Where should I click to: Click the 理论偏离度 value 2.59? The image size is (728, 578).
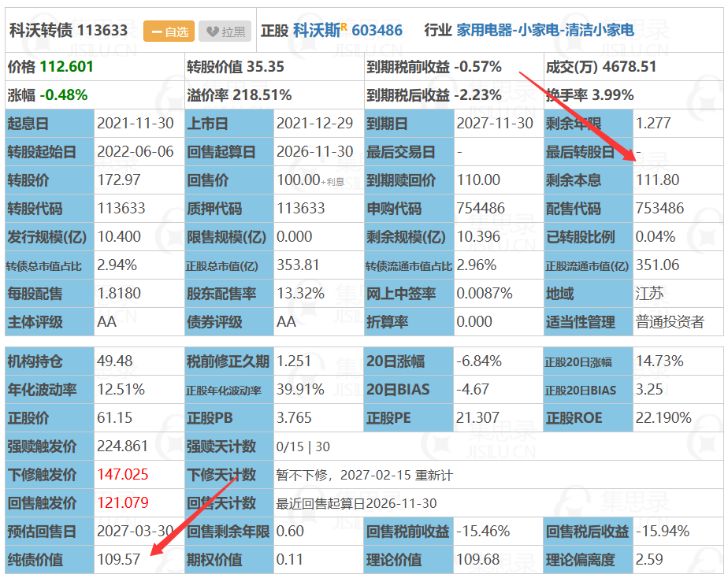(x=649, y=559)
